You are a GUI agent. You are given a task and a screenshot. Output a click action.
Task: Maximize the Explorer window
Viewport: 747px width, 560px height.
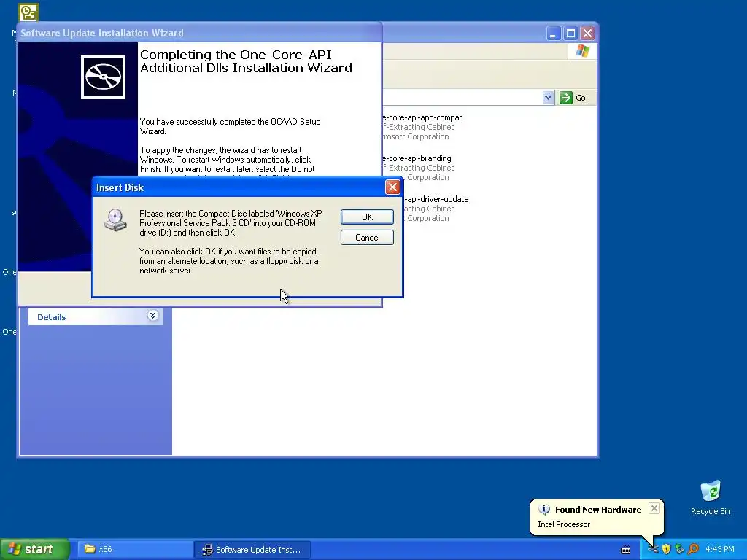570,34
